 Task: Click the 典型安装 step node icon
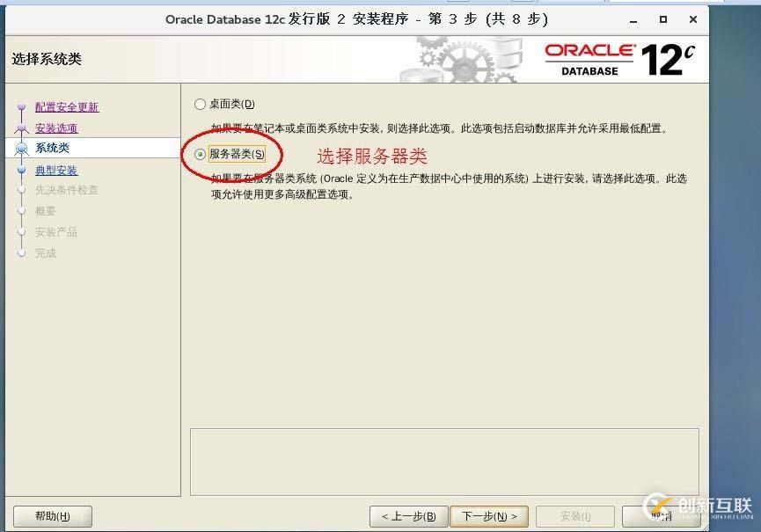[19, 171]
